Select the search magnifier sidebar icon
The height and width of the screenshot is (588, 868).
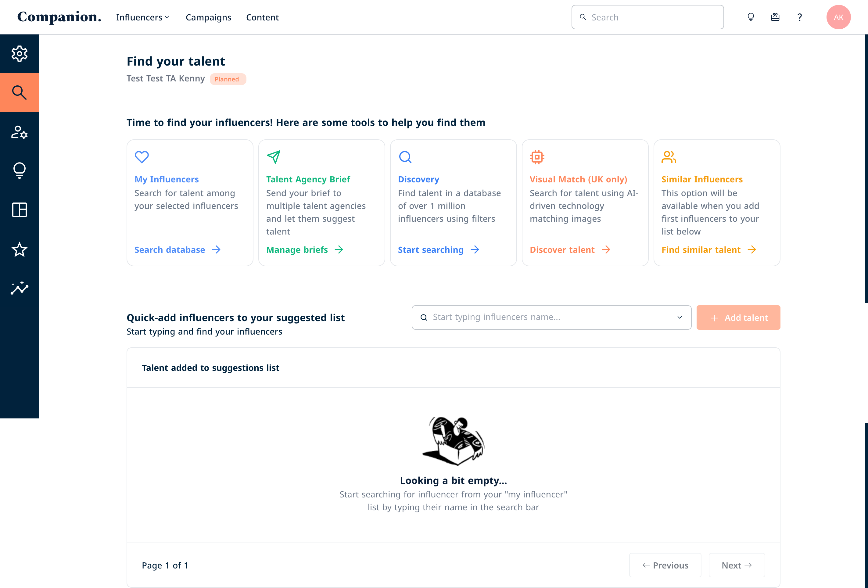click(20, 93)
